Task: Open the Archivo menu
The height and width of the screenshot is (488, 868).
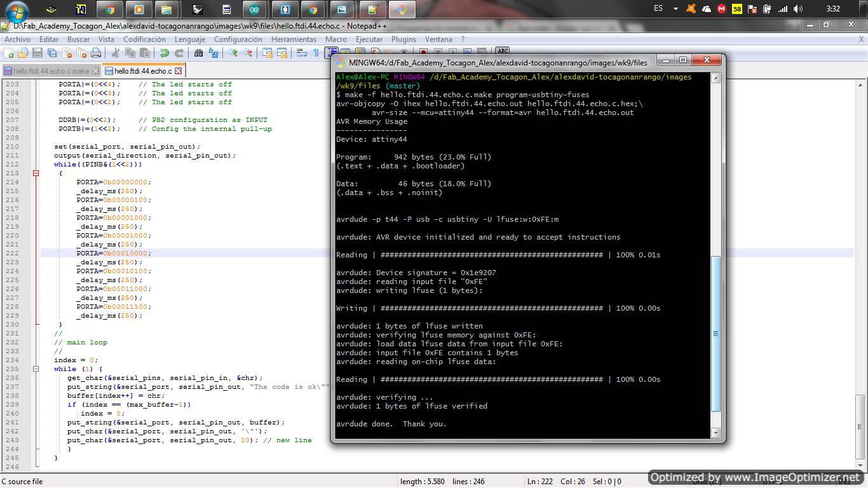Action: pyautogui.click(x=17, y=39)
